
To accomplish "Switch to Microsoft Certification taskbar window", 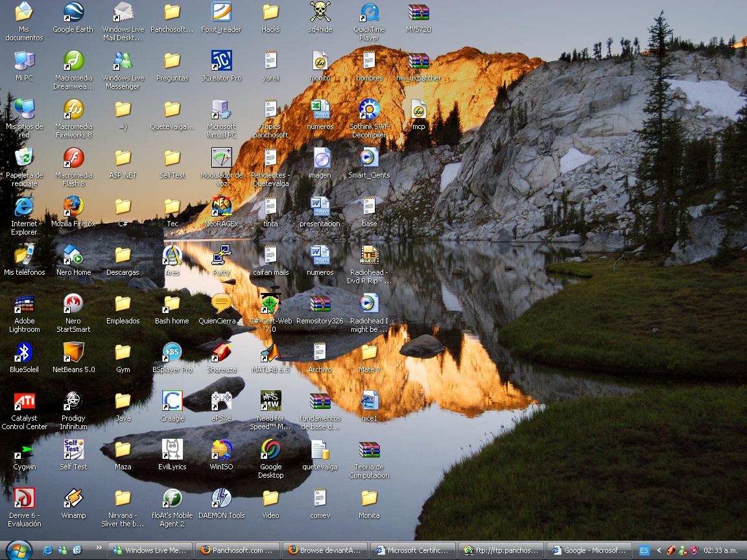I will tap(413, 550).
